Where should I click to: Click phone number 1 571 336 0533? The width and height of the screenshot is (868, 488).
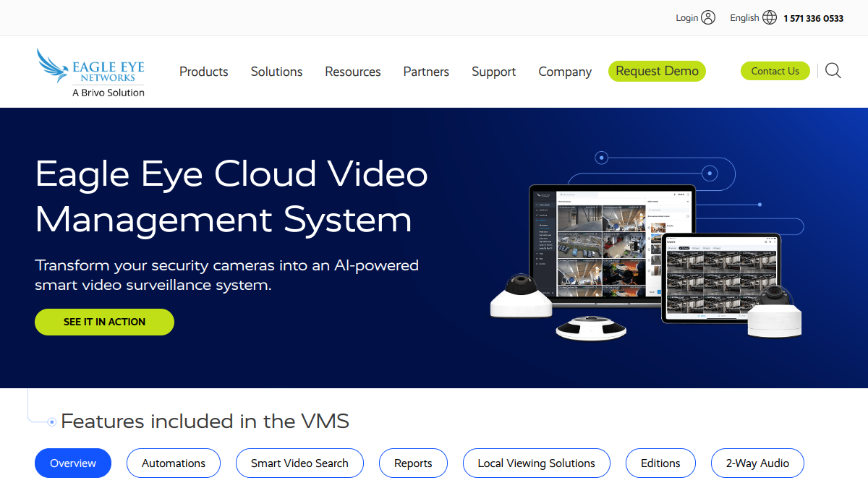813,19
